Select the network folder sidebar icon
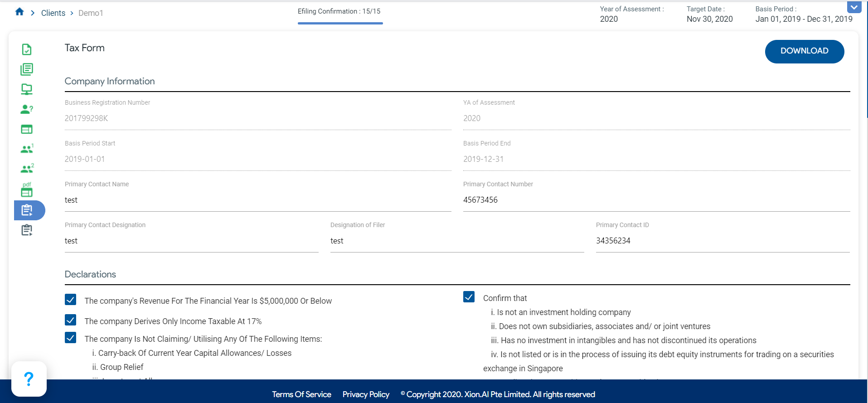 [x=27, y=89]
